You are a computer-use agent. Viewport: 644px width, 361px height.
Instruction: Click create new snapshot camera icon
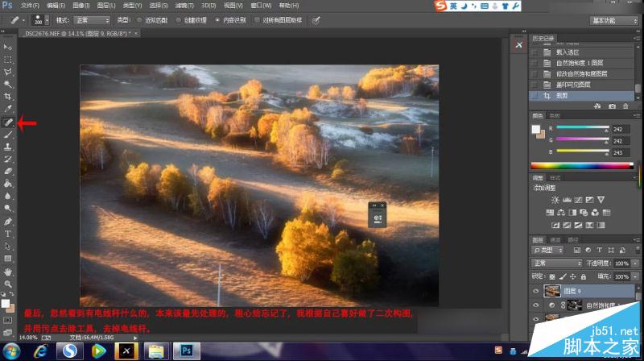point(612,106)
